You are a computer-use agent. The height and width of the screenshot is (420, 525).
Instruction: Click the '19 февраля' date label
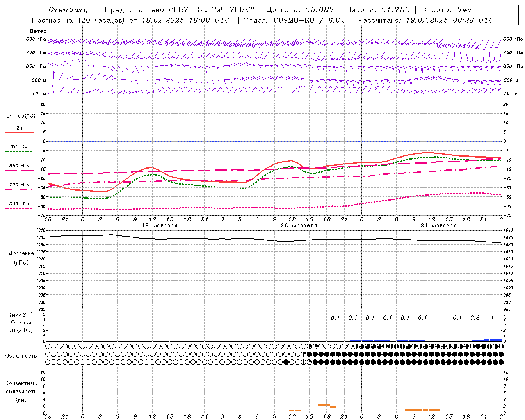[x=160, y=226]
